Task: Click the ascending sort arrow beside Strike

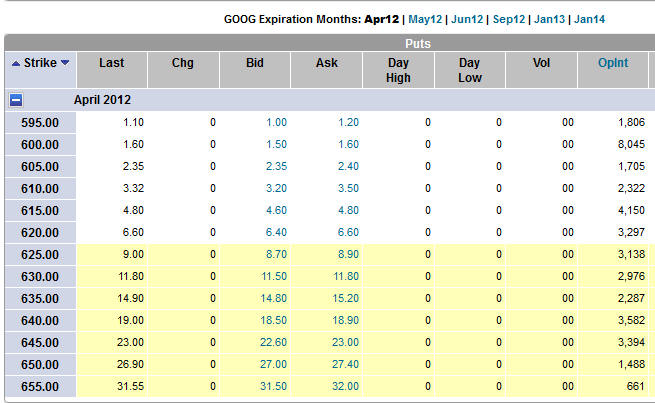Action: coord(15,63)
